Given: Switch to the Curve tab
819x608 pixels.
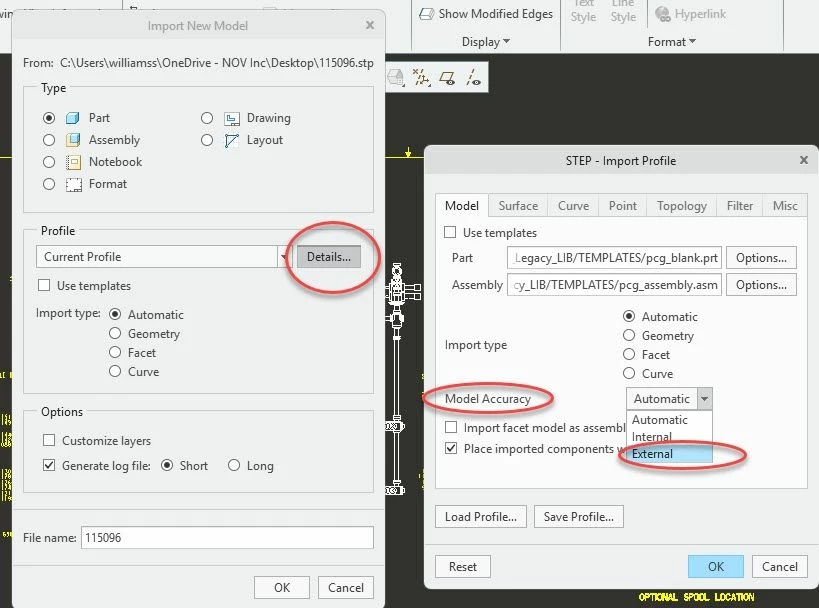Looking at the screenshot, I should 573,206.
